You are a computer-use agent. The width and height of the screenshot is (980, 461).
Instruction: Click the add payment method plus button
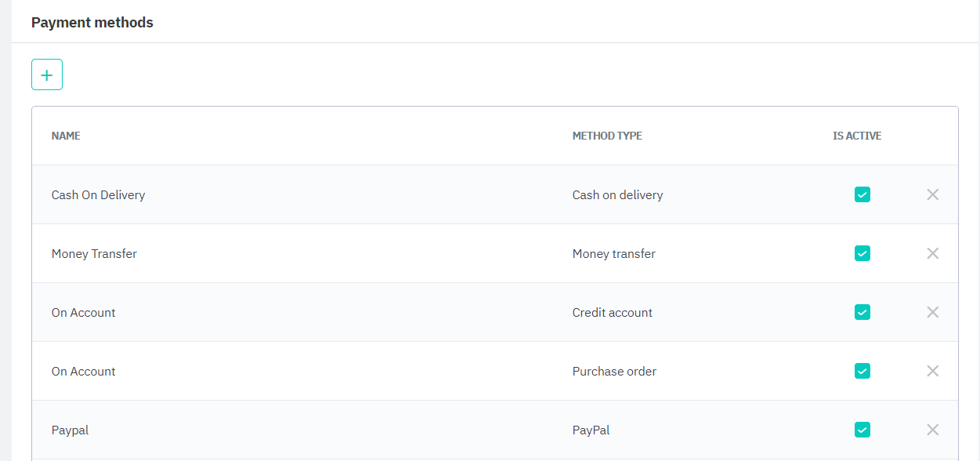tap(47, 74)
